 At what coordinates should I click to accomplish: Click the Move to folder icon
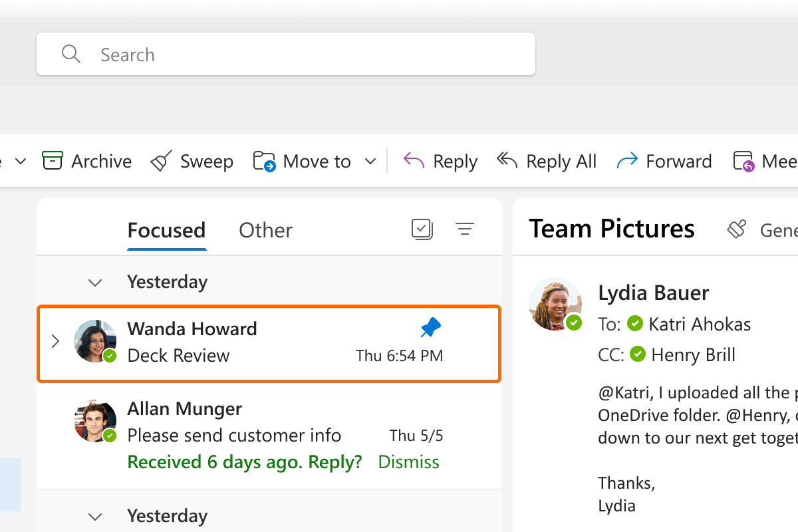(x=265, y=161)
